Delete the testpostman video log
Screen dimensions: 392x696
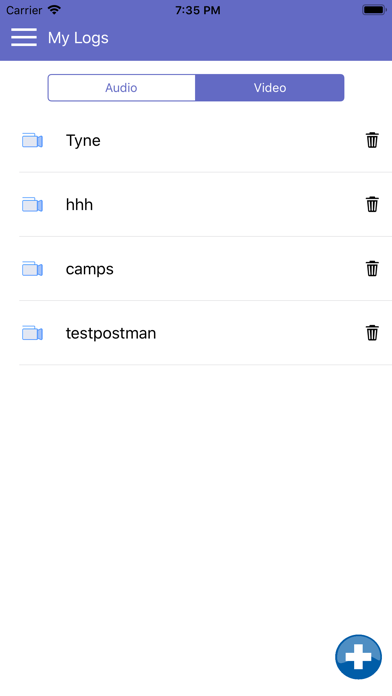[x=372, y=333]
